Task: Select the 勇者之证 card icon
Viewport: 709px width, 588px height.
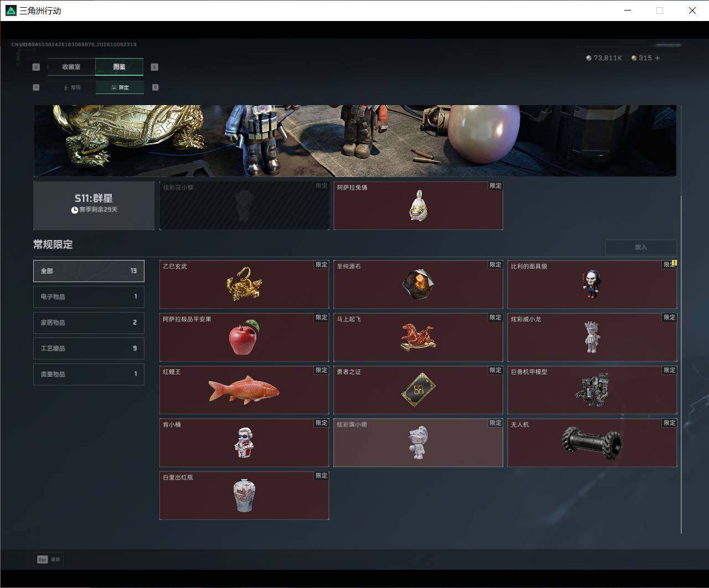Action: click(418, 389)
